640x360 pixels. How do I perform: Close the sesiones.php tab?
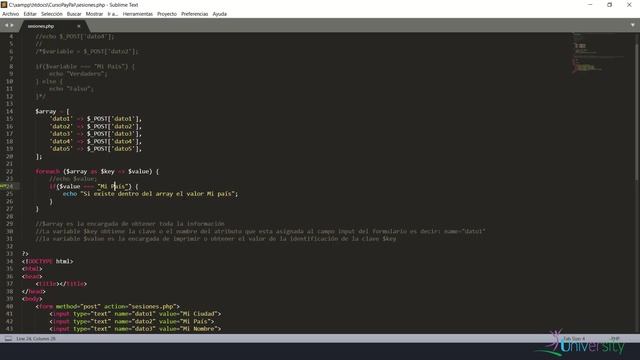pos(79,26)
